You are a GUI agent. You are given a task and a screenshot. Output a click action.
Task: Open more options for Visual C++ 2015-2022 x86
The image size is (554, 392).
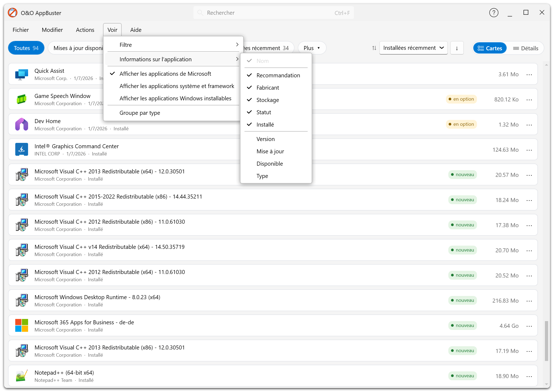(529, 200)
